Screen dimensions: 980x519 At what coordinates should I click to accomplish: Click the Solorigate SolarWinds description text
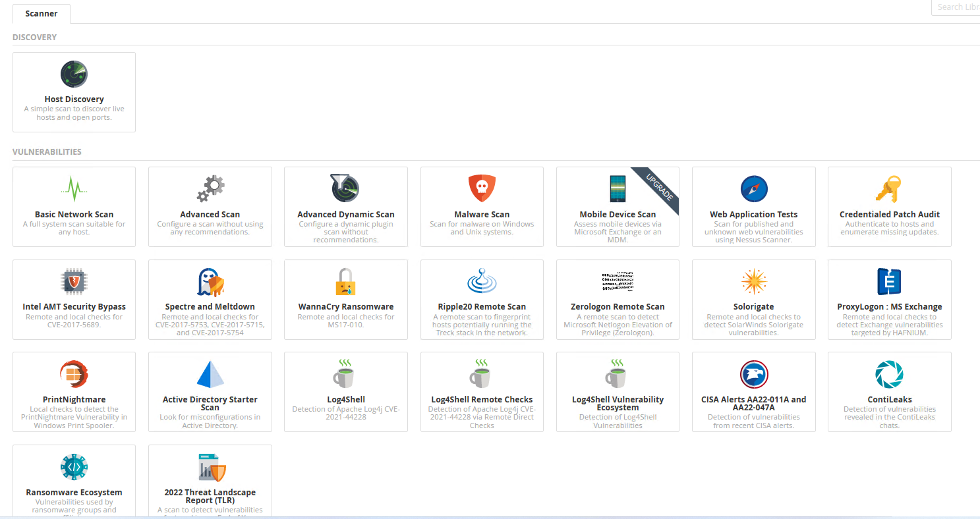click(754, 325)
